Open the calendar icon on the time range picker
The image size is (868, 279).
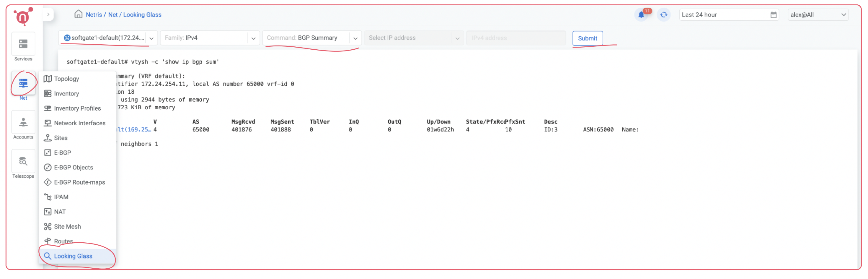(773, 14)
